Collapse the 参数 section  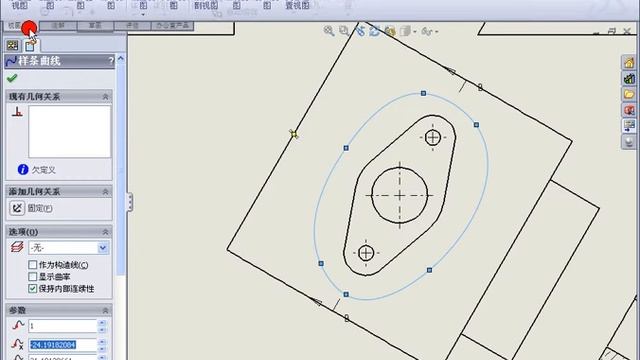pyautogui.click(x=105, y=311)
